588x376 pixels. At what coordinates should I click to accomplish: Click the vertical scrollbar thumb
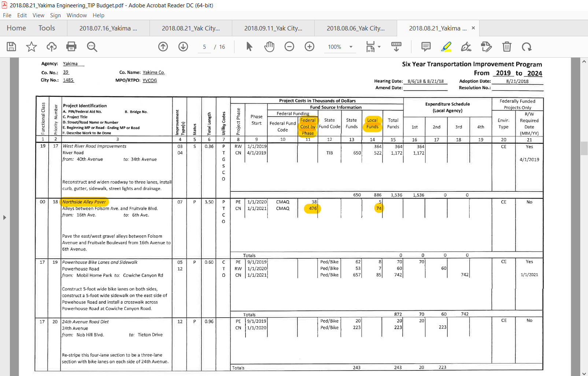pos(584,148)
